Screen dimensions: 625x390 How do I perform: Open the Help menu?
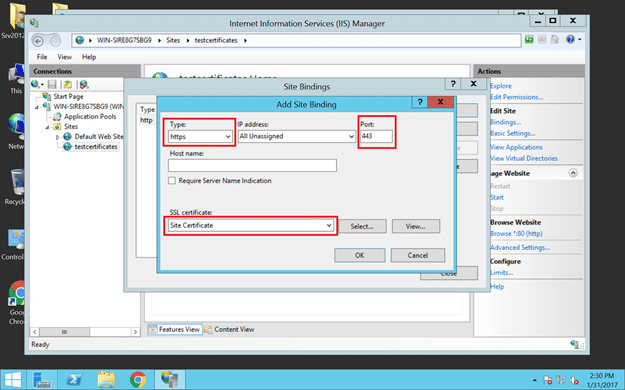[89, 57]
